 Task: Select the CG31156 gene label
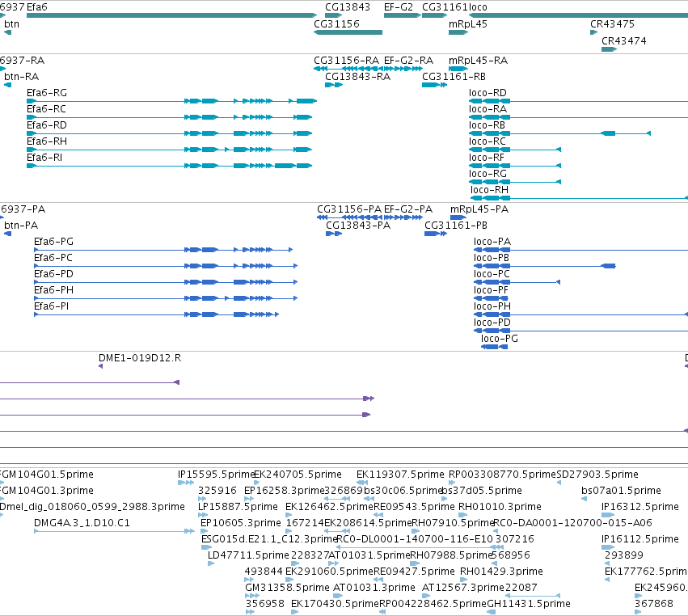336,23
